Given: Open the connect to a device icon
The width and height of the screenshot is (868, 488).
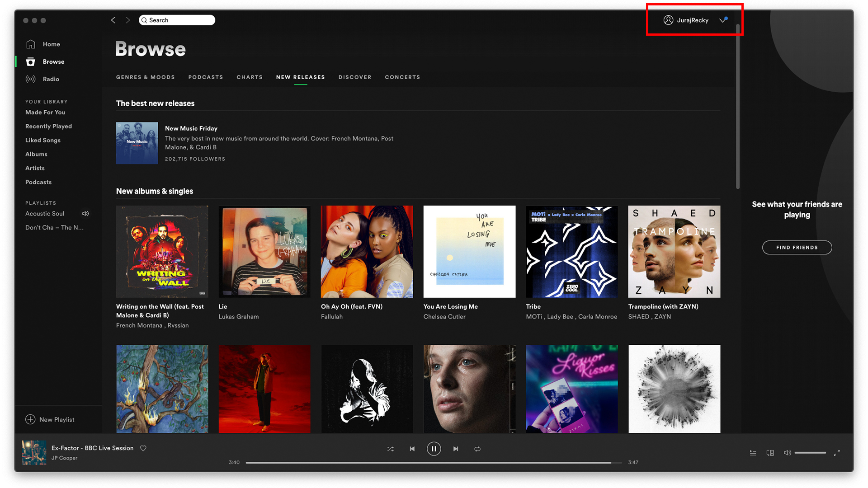Looking at the screenshot, I should point(770,453).
